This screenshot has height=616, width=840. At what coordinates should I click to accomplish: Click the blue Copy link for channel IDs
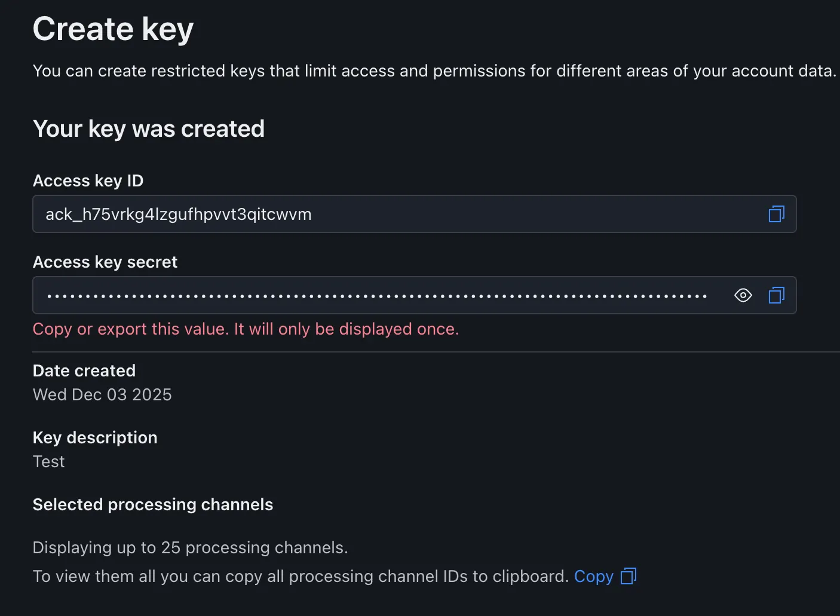tap(593, 576)
